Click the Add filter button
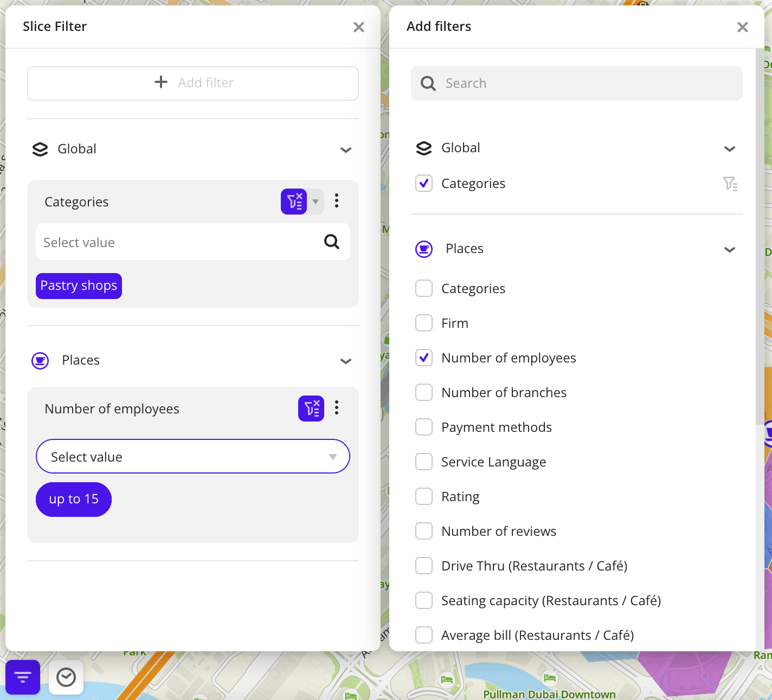Viewport: 772px width, 700px height. [x=193, y=83]
